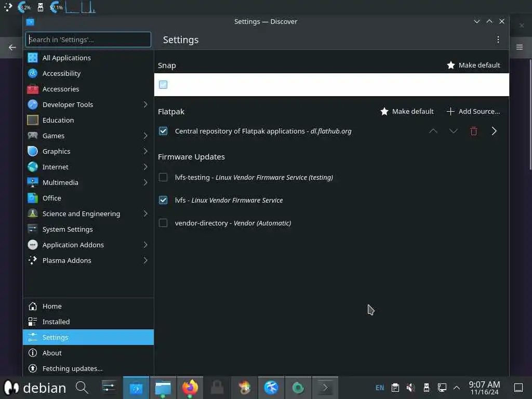This screenshot has height=399, width=532.
Task: Click the Games controller icon
Action: [33, 136]
